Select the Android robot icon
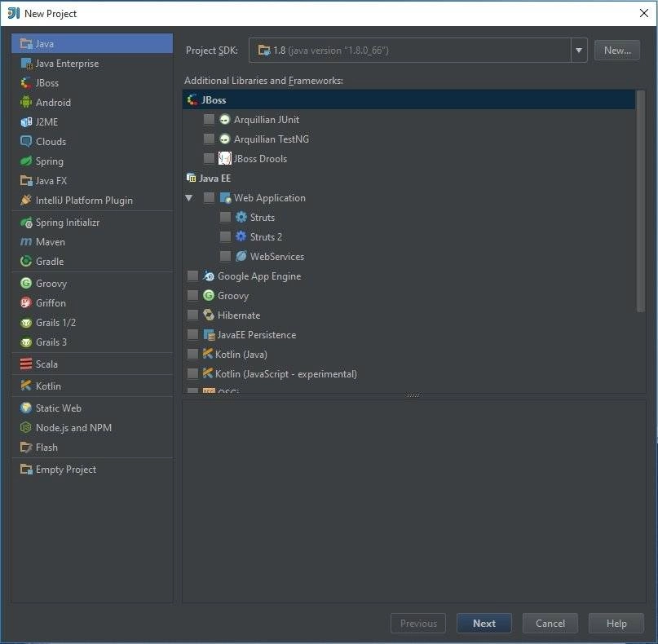 [x=26, y=103]
